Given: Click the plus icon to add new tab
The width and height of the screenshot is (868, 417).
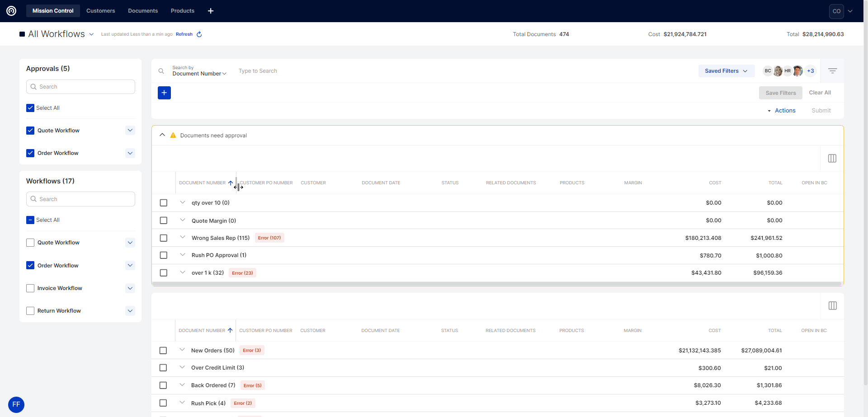Looking at the screenshot, I should (x=211, y=11).
